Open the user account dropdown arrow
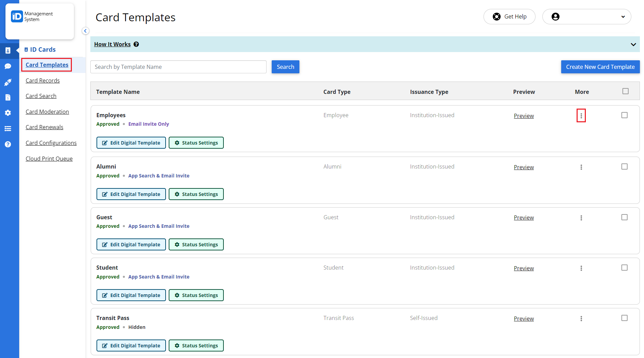Screen dimensions: 644x358 pos(623,17)
